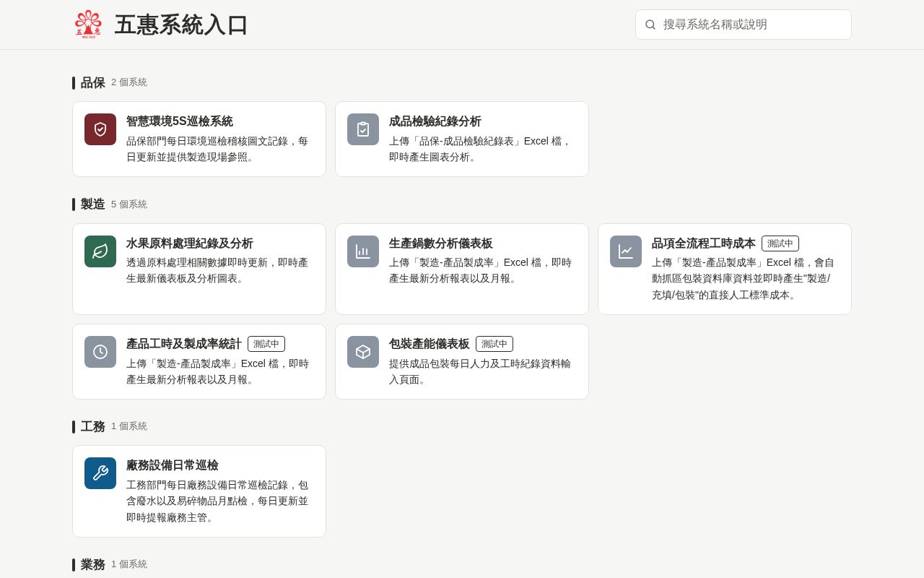924x578 pixels.
Task: Click the description text of 智慧環境5S巡檢系統
Action: click(x=217, y=149)
